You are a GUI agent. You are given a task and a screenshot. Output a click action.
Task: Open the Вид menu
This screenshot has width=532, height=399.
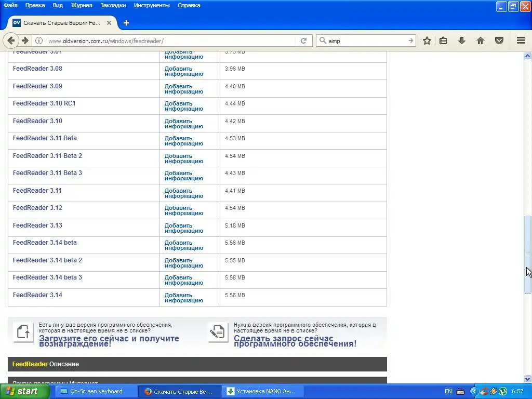(58, 5)
